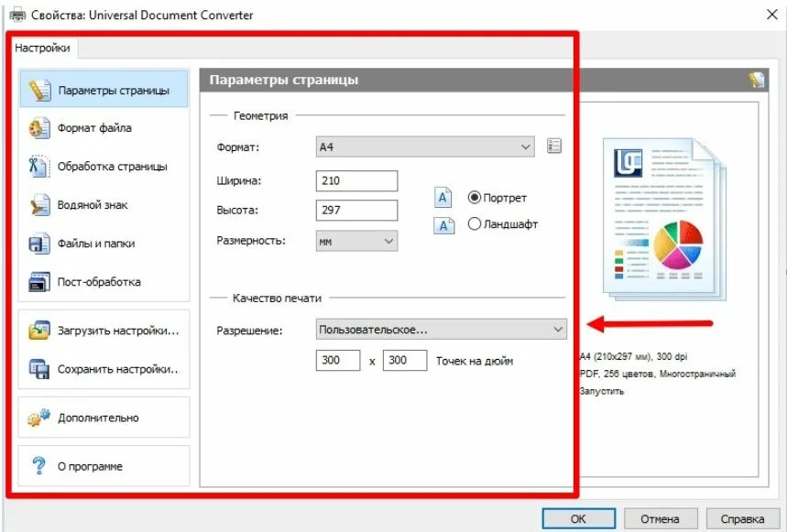Click the Отмена button
This screenshot has width=787, height=532.
(661, 519)
